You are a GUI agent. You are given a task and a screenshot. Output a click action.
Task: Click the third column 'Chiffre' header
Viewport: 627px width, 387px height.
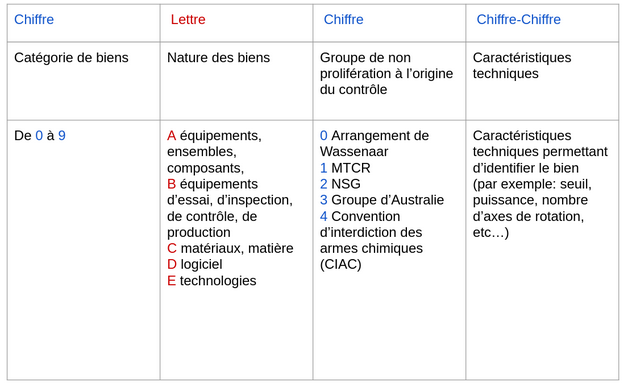[x=343, y=19]
